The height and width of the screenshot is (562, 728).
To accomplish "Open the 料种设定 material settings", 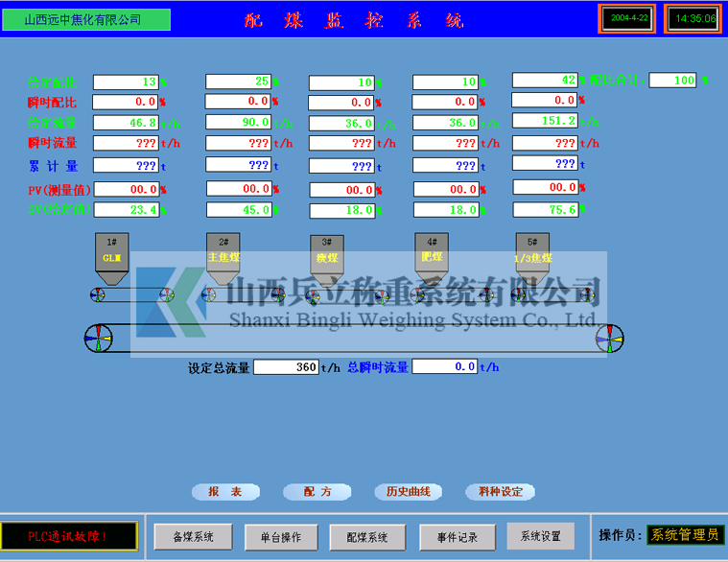I will coord(500,491).
